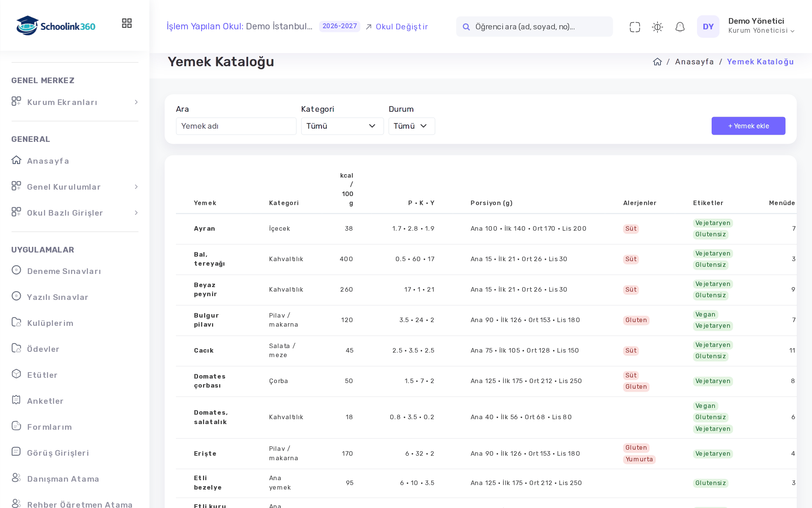Open the Kategori dropdown

point(342,126)
